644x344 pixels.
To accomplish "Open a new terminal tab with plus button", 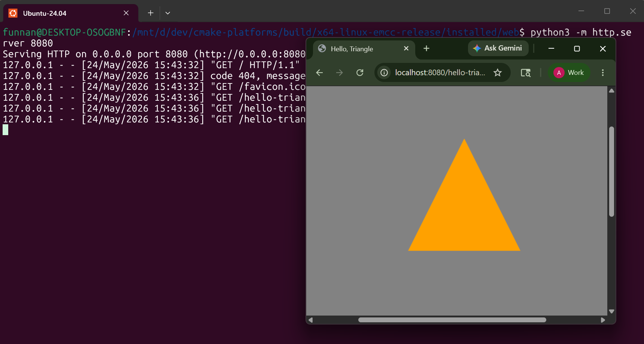I will tap(151, 13).
